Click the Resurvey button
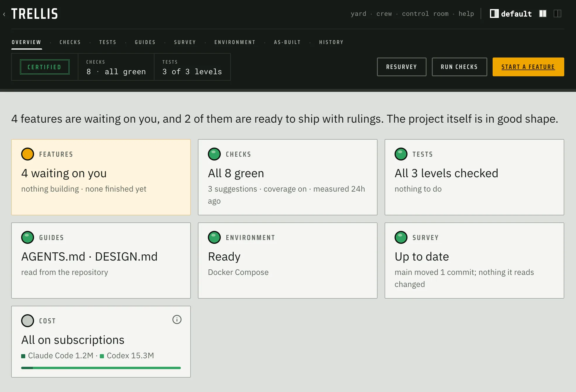 click(402, 67)
